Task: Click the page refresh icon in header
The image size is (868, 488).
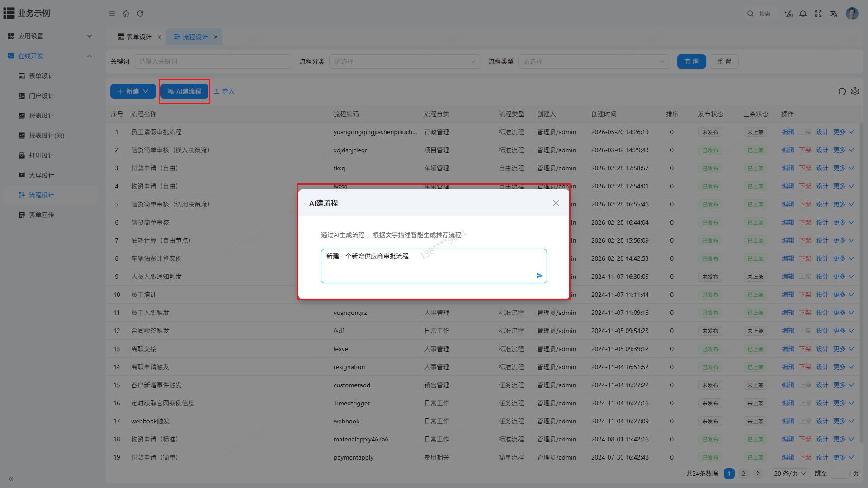Action: coord(140,14)
